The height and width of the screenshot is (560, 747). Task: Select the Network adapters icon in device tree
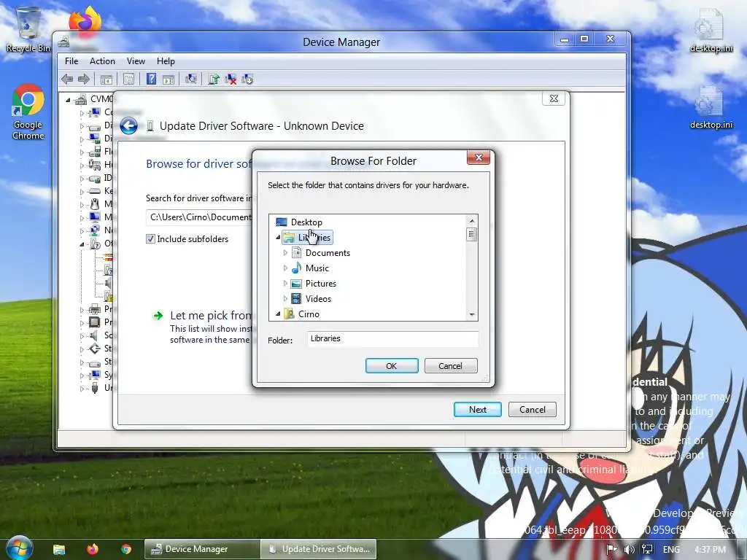tap(95, 230)
